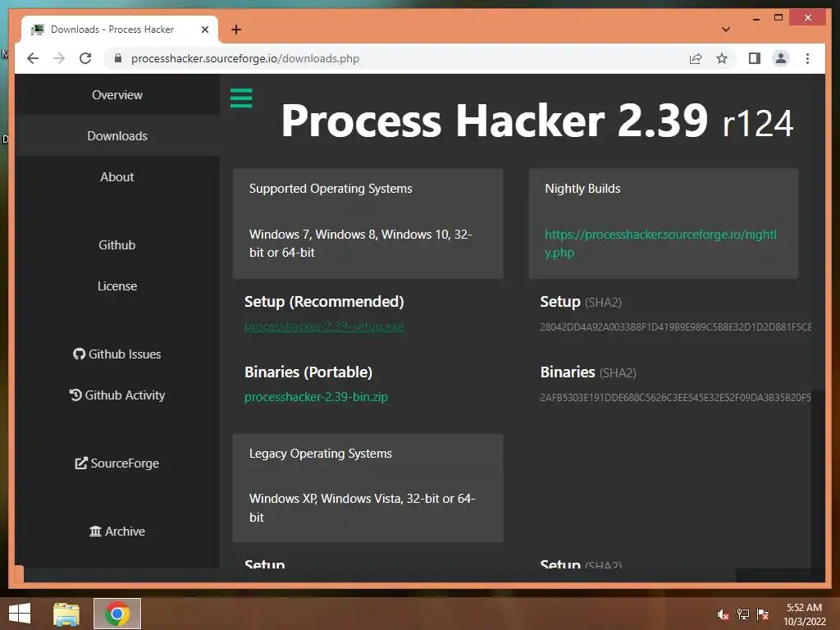Click the Chrome taskbar icon
This screenshot has height=630, width=840.
pos(117,614)
